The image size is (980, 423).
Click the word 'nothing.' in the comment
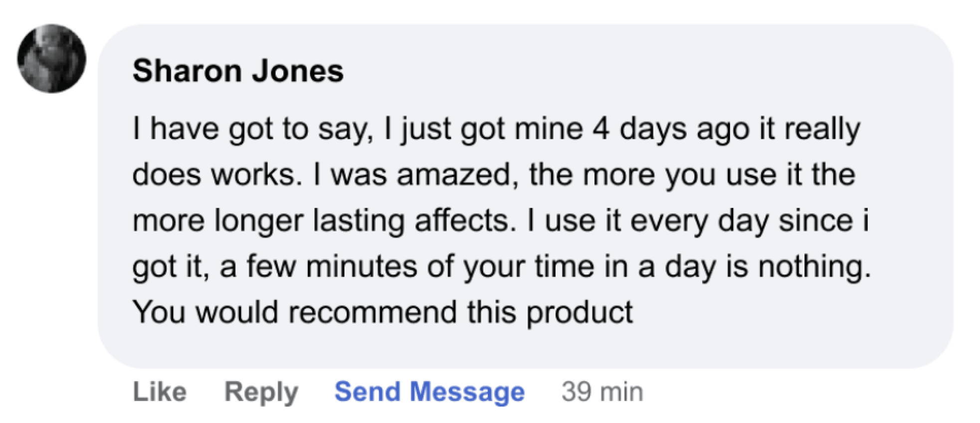click(x=814, y=267)
